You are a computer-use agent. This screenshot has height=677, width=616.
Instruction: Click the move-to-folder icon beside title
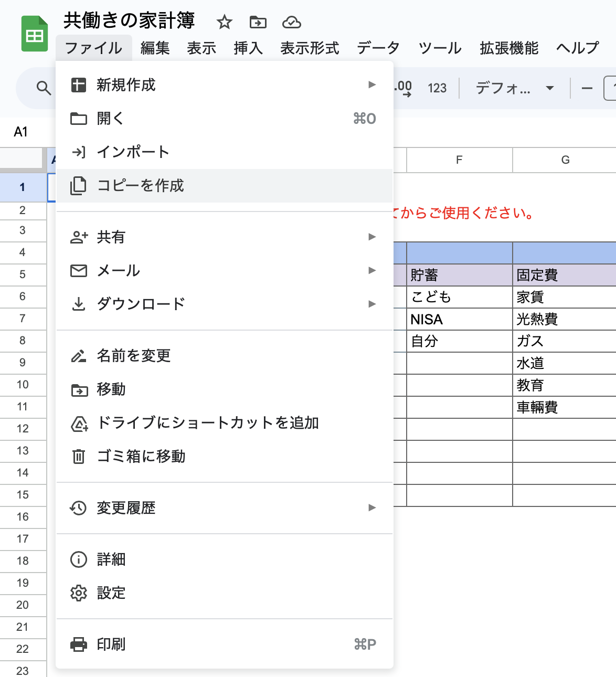coord(258,22)
